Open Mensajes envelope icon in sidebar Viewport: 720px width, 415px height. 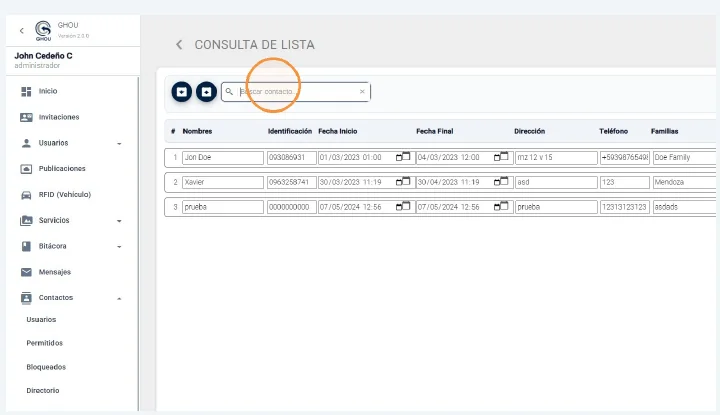(26, 272)
